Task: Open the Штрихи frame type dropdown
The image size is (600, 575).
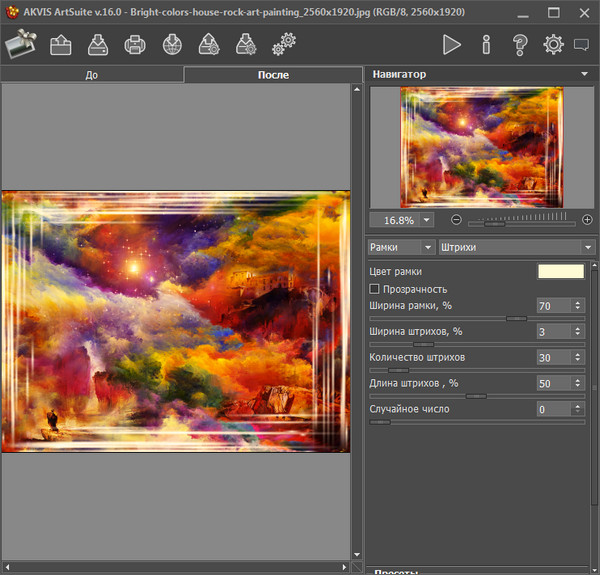Action: point(517,248)
